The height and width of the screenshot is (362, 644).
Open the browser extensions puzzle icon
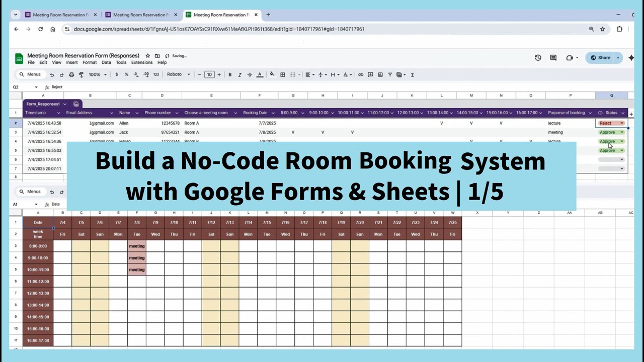[x=619, y=29]
